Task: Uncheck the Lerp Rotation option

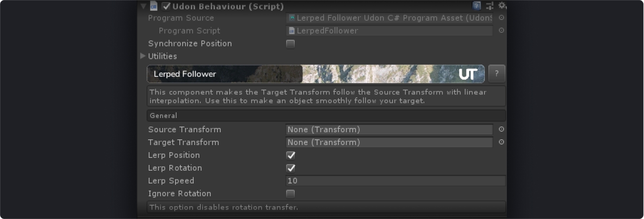Action: coord(290,168)
